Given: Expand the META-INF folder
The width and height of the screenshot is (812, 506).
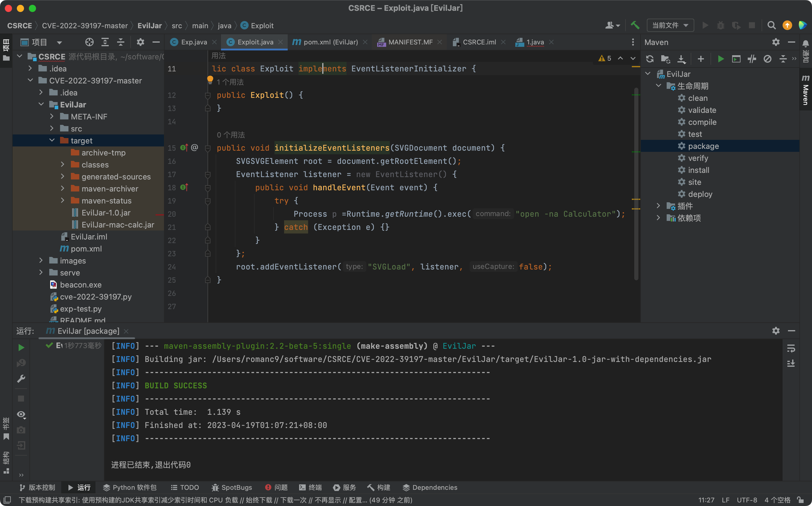Looking at the screenshot, I should click(x=52, y=116).
